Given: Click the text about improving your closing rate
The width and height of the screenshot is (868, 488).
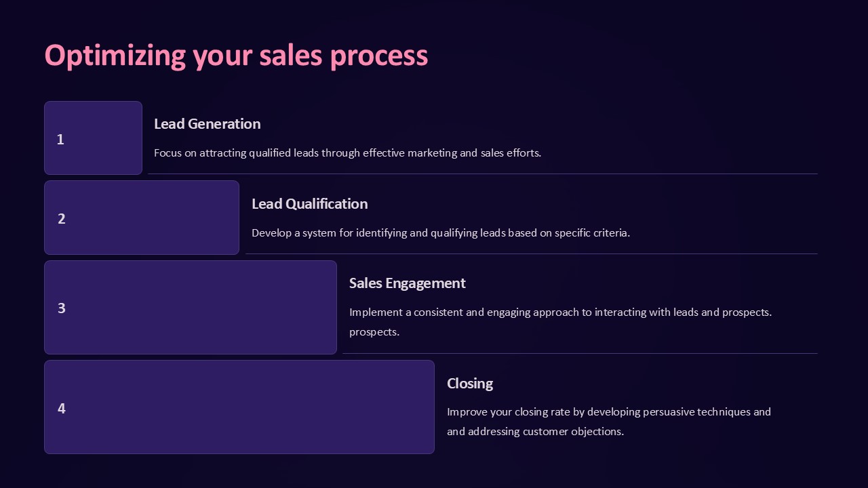Looking at the screenshot, I should 608,412.
